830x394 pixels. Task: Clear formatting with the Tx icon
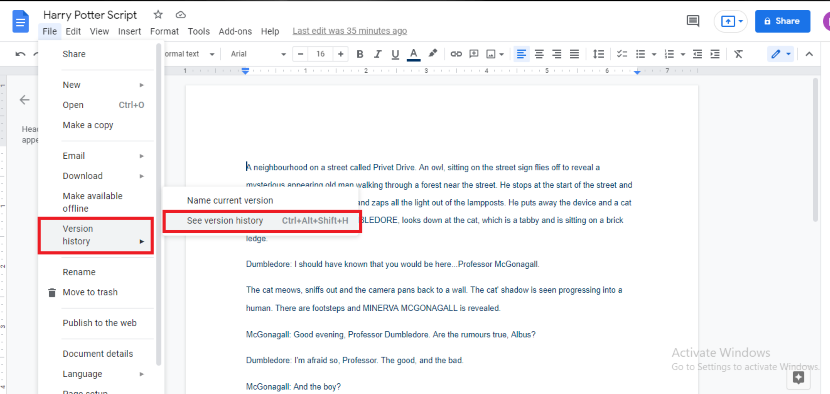click(x=738, y=54)
